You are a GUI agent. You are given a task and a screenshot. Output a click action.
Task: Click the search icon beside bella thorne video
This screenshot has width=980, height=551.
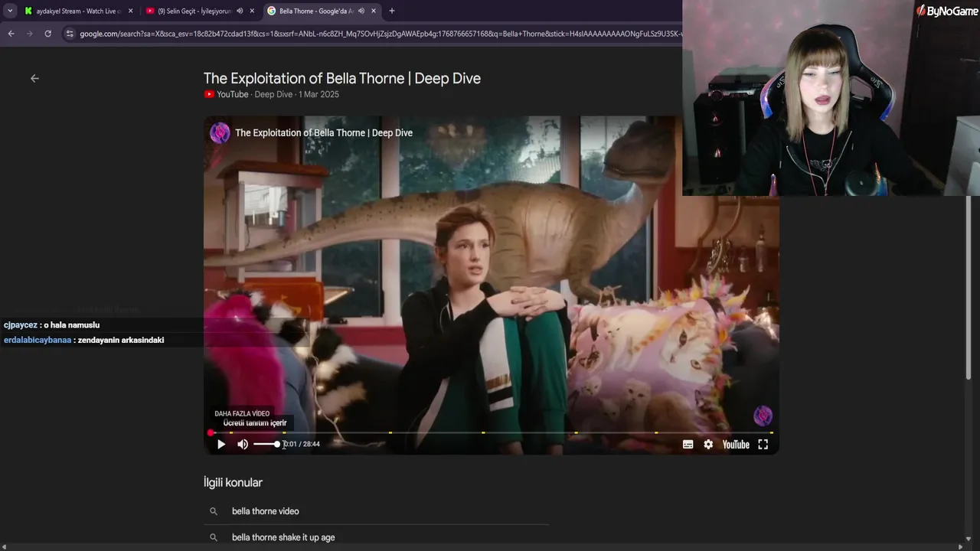click(x=214, y=511)
